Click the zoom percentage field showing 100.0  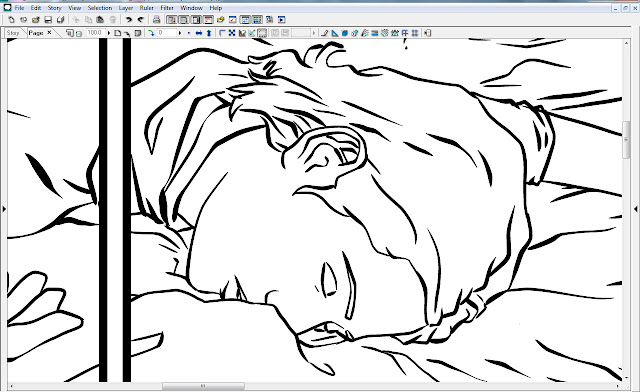[x=95, y=33]
